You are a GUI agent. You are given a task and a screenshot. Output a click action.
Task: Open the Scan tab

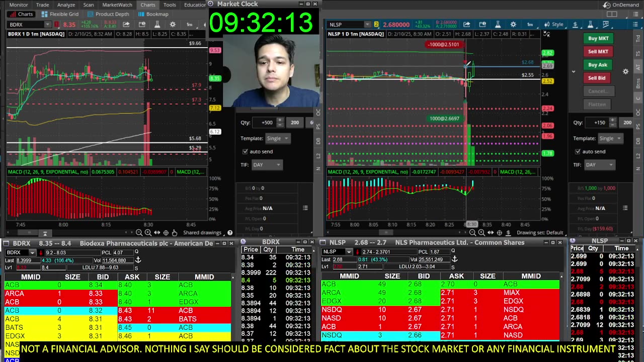pyautogui.click(x=89, y=5)
